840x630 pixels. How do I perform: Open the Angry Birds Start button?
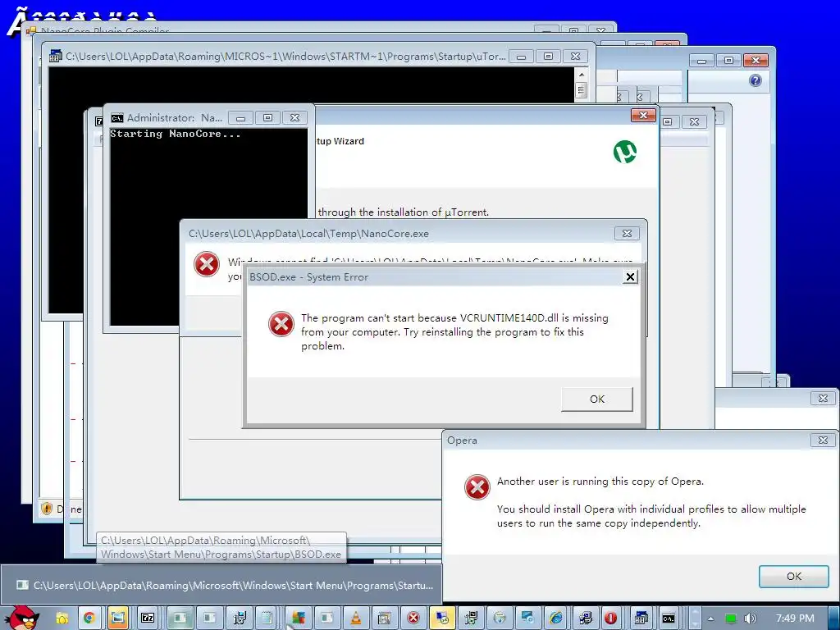tap(21, 619)
